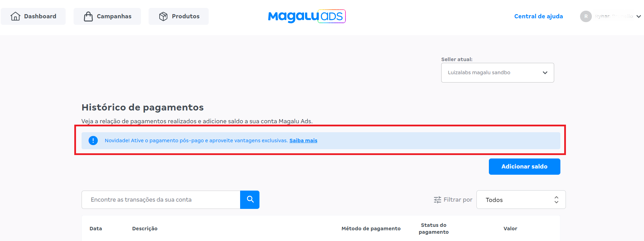The image size is (644, 241).
Task: Follow the Saiba mais link
Action: [303, 141]
